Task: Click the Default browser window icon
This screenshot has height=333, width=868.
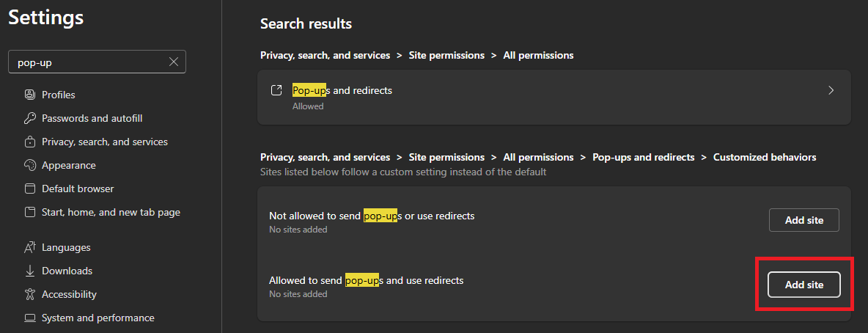Action: pos(30,189)
